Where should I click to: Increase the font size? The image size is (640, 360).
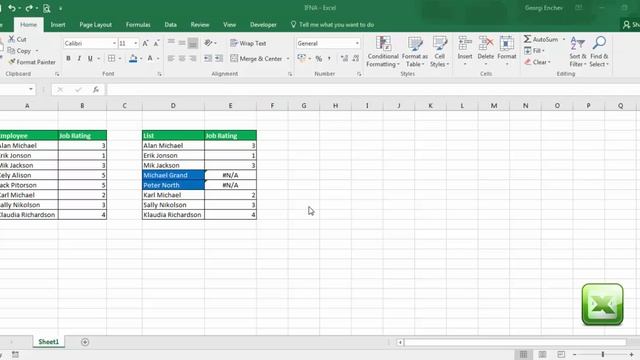pos(145,43)
